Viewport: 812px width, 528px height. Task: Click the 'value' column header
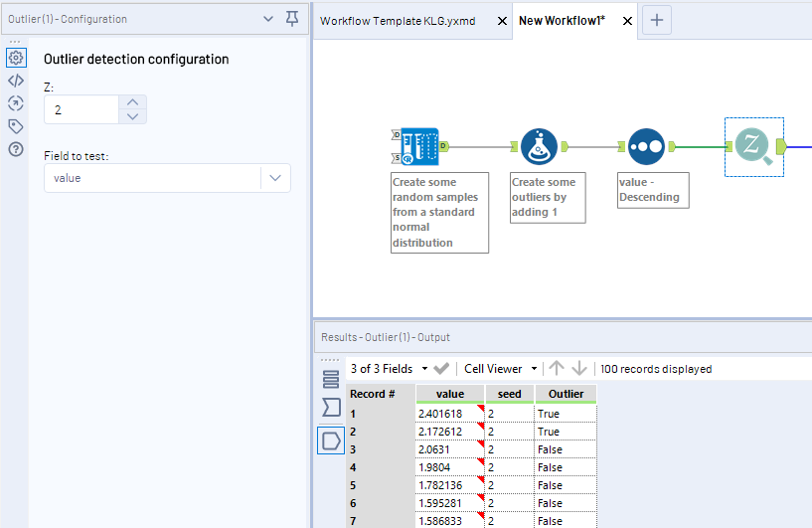pos(450,394)
